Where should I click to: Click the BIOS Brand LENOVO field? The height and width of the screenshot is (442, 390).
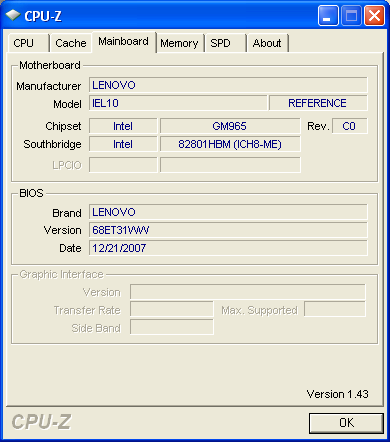[228, 212]
